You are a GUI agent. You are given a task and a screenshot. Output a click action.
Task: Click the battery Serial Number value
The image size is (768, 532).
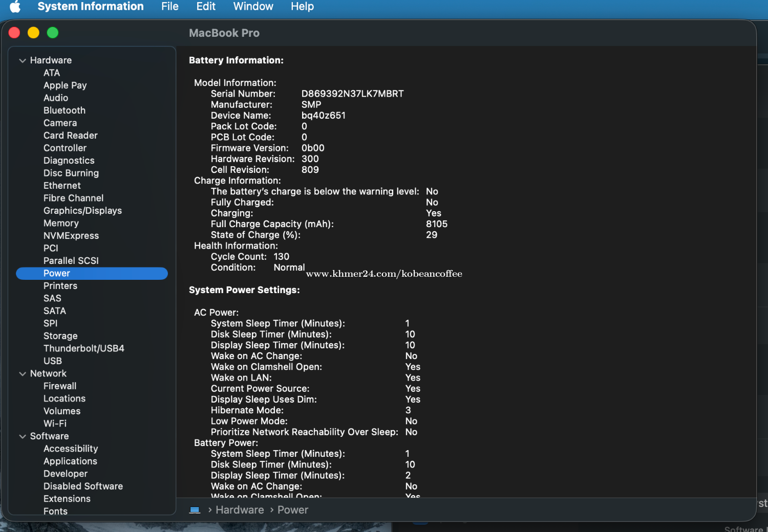(352, 94)
